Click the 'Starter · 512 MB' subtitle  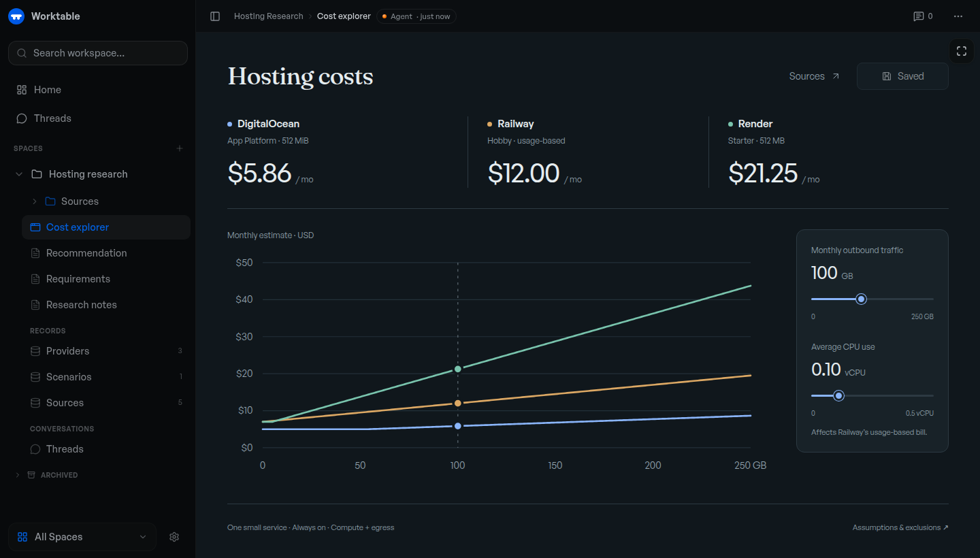(x=756, y=141)
